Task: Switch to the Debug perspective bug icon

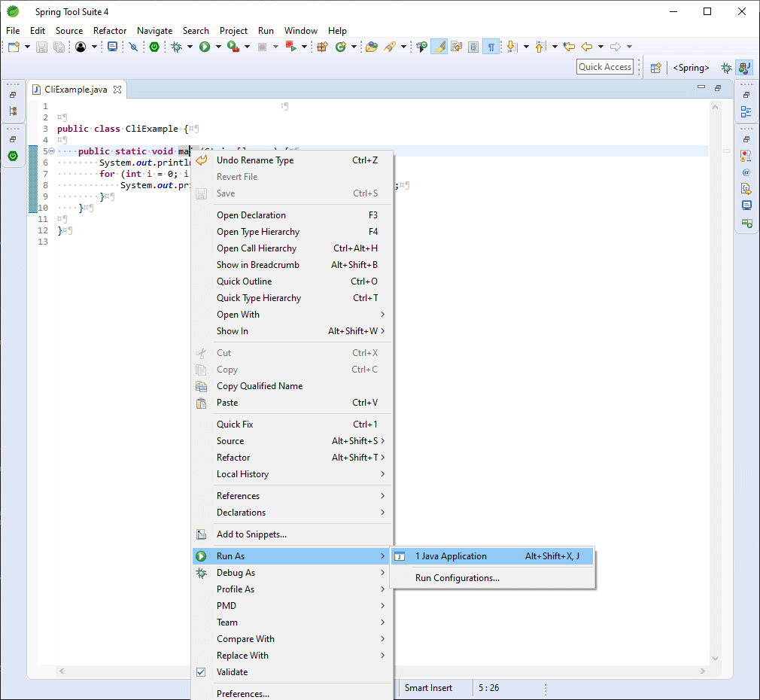Action: tap(726, 68)
